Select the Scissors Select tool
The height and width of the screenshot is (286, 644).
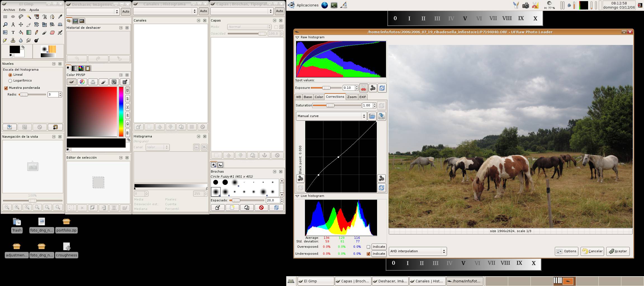tap(44, 17)
